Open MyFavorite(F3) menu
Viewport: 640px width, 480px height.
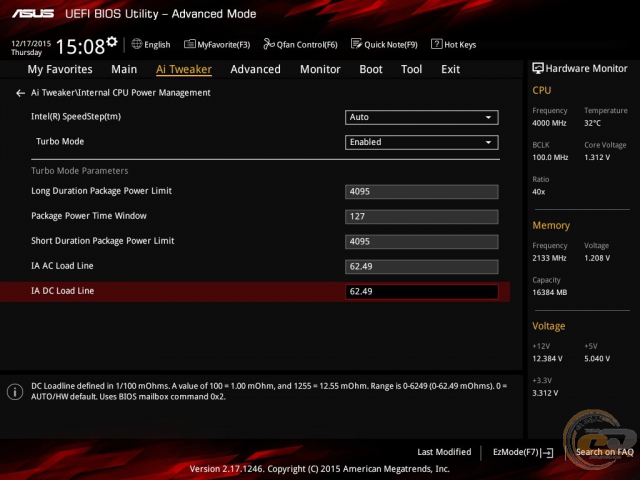click(x=217, y=44)
